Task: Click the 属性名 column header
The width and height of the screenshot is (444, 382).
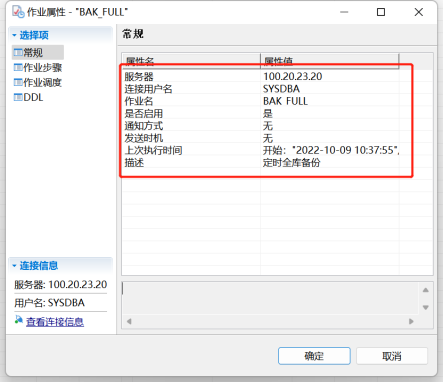Action: tap(191, 61)
